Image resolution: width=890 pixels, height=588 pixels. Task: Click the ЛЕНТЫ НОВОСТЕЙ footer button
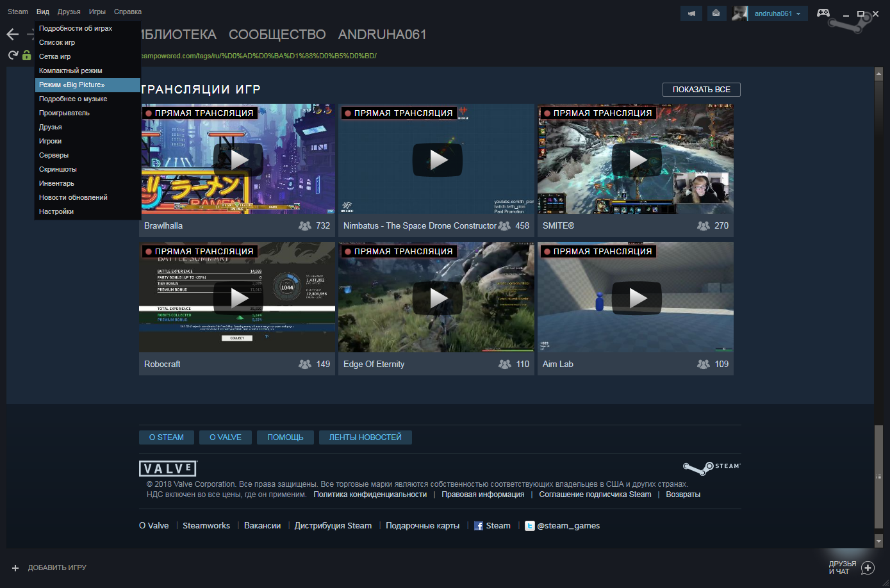(365, 437)
